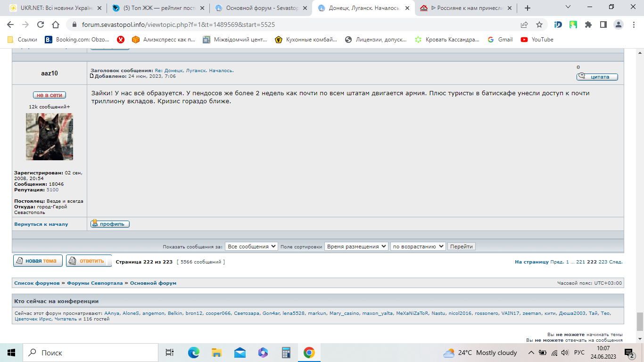Open the browser tab search chevron
Image resolution: width=644 pixels, height=362 pixels.
[568, 7]
